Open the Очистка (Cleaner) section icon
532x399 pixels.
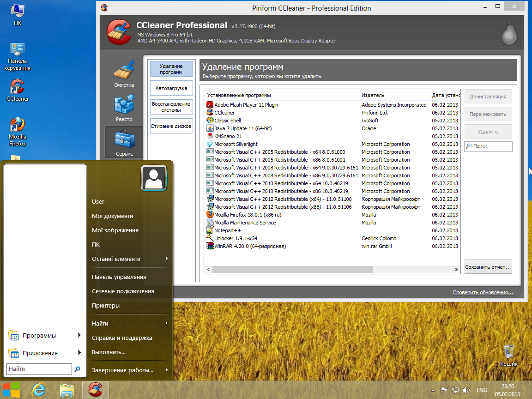[124, 70]
